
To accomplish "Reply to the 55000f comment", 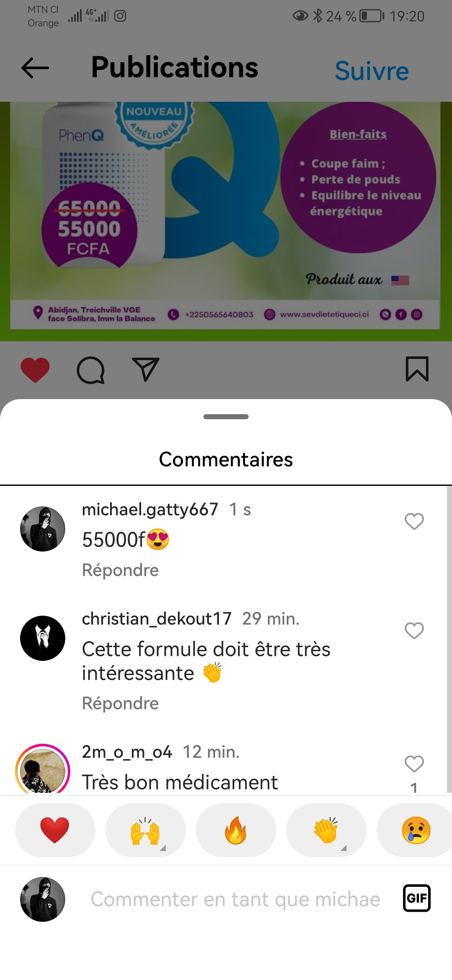I will point(121,570).
